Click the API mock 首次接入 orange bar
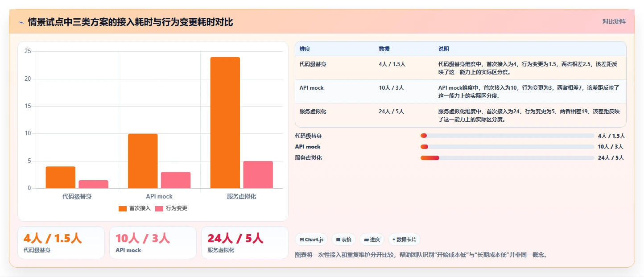Viewport: 644px width, 277px height. [143, 161]
